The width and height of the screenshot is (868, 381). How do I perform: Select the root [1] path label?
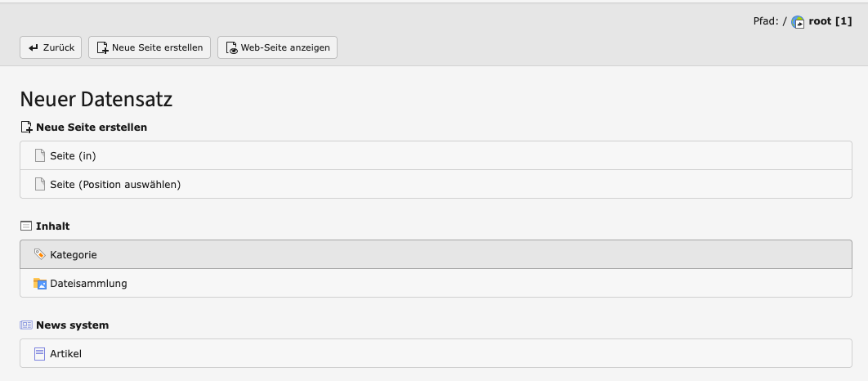coord(830,21)
